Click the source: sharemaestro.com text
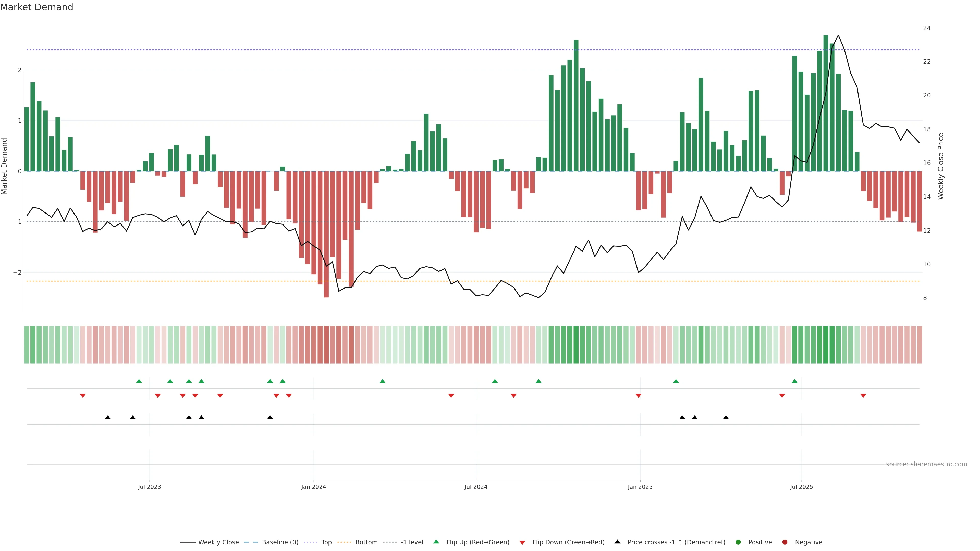980x551 pixels. click(x=926, y=464)
